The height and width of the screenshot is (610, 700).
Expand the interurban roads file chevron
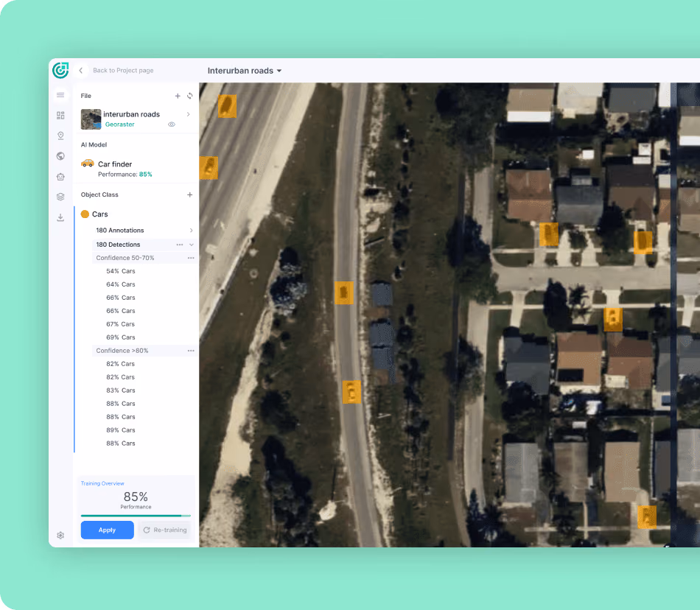[x=189, y=114]
